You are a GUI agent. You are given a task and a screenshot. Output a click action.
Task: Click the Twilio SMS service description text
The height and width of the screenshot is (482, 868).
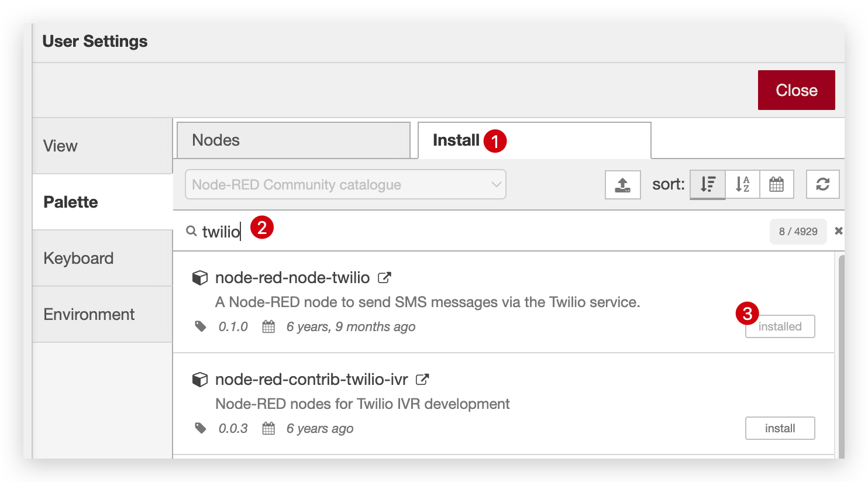[x=428, y=302]
